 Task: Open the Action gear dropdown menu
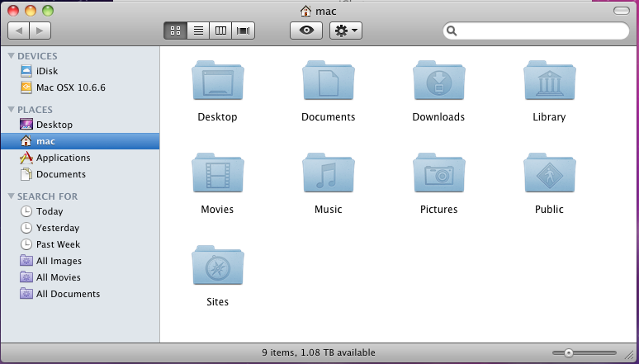tap(346, 31)
